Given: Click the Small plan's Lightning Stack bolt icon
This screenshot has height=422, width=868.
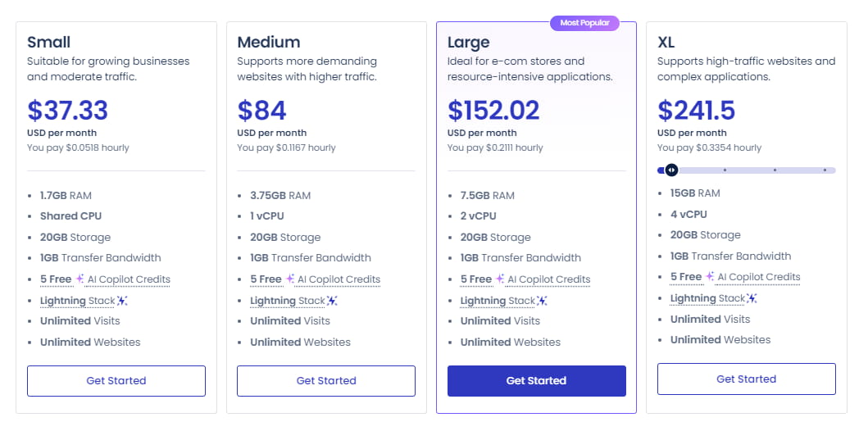Looking at the screenshot, I should 122,301.
